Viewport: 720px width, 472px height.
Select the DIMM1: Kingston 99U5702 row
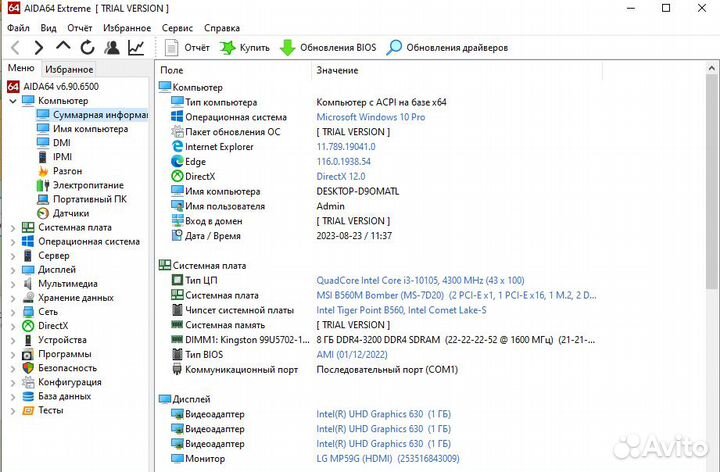382,340
